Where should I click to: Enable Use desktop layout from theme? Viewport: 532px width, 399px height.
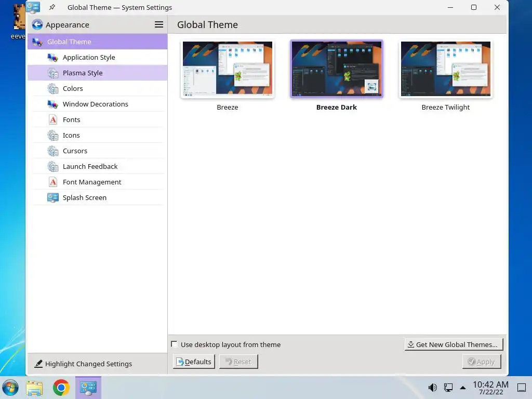click(x=174, y=344)
